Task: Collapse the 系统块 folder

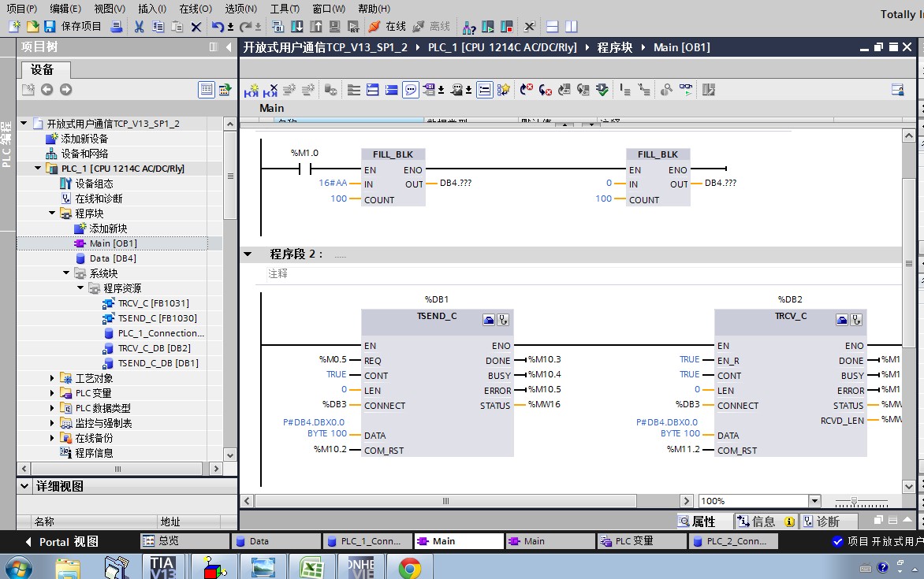Action: pyautogui.click(x=66, y=273)
